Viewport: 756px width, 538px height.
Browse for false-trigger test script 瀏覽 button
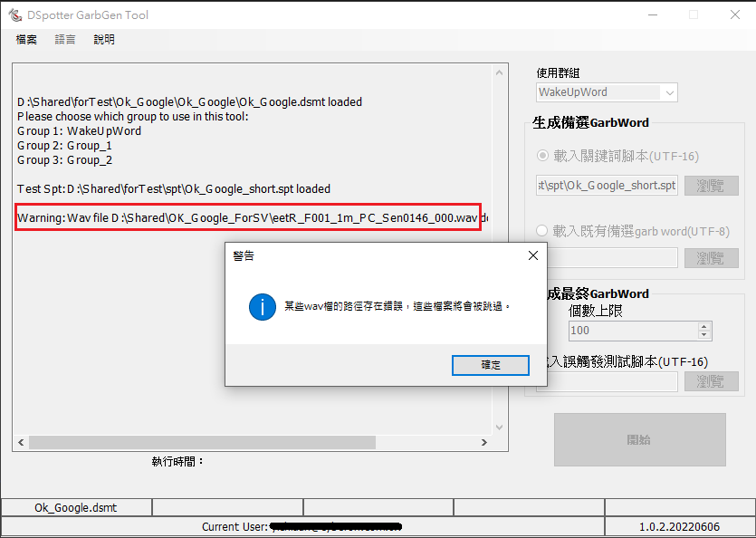click(x=711, y=381)
